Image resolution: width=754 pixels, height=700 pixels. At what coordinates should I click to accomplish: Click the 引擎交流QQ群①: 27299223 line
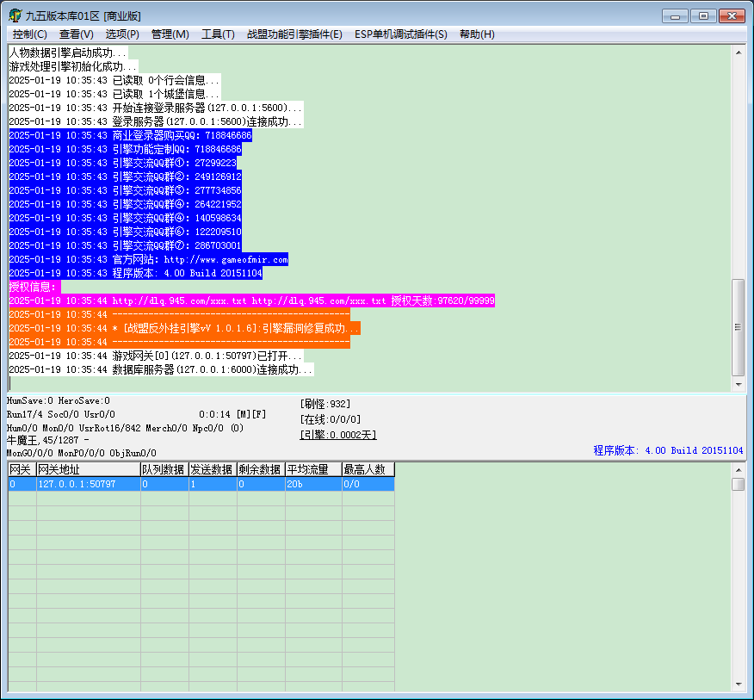coord(123,163)
